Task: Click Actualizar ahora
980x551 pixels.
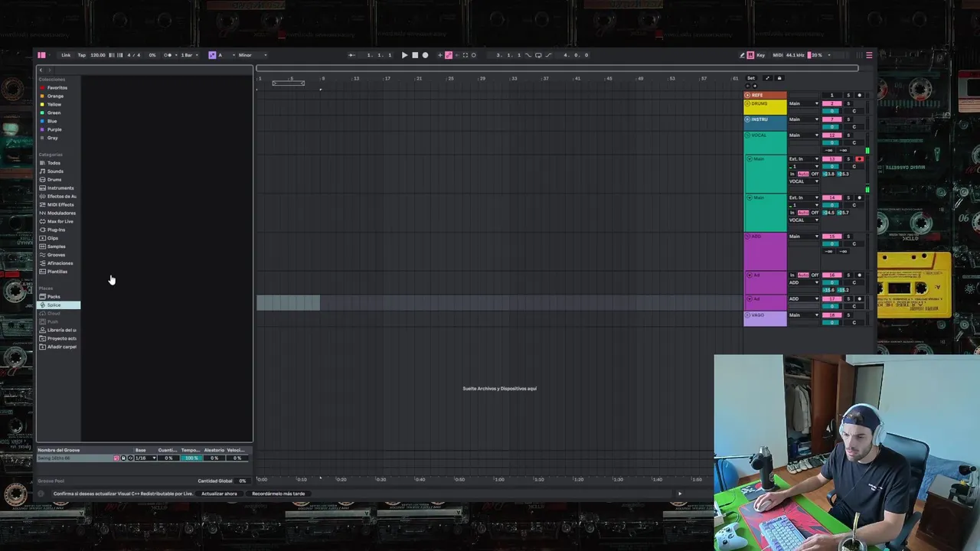Action: point(219,494)
